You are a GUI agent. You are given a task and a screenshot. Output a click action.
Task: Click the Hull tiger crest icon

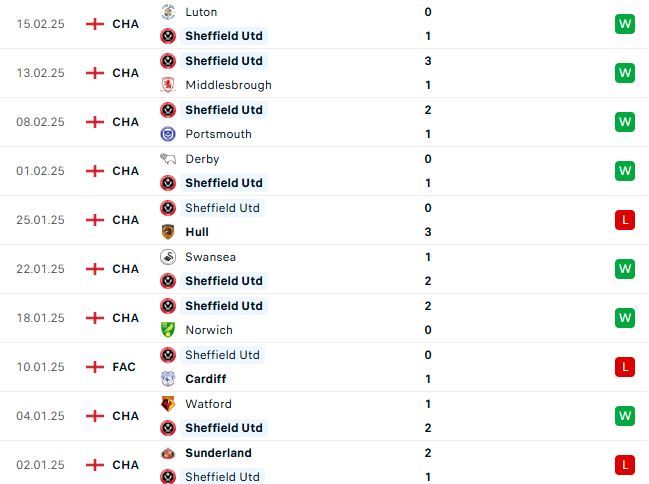[x=168, y=232]
